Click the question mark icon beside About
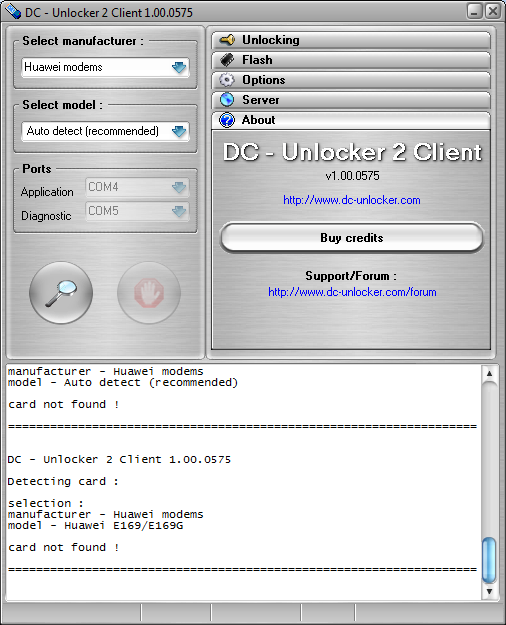Viewport: 506px width, 625px height. pos(227,120)
